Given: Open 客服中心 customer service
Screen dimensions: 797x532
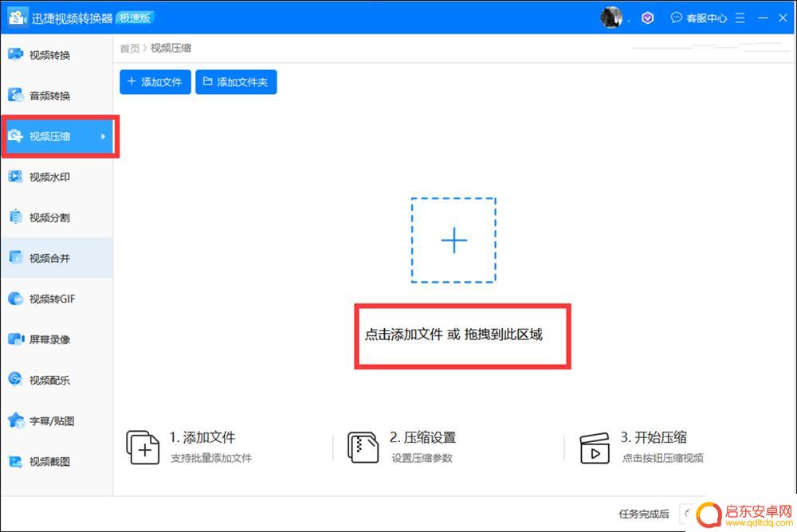Looking at the screenshot, I should 699,18.
